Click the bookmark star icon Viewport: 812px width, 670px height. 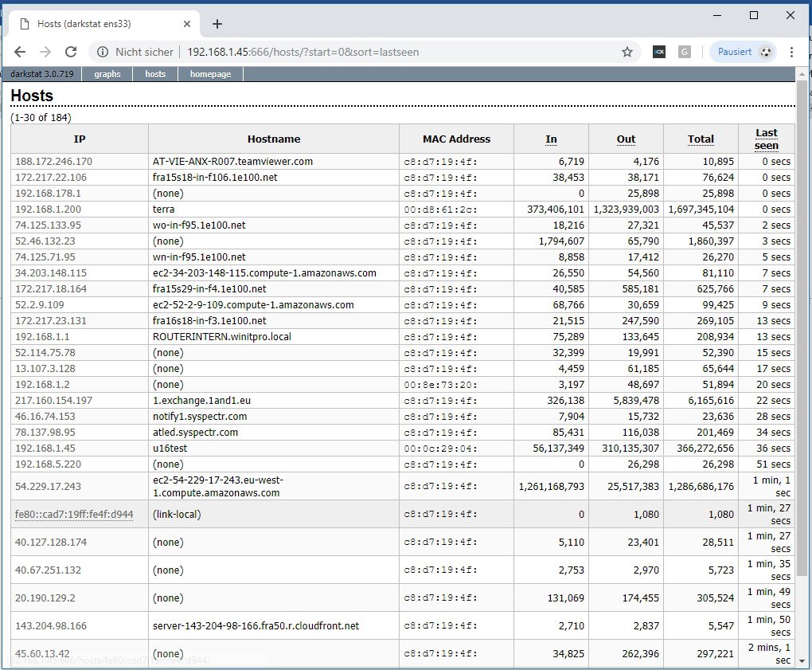point(628,51)
